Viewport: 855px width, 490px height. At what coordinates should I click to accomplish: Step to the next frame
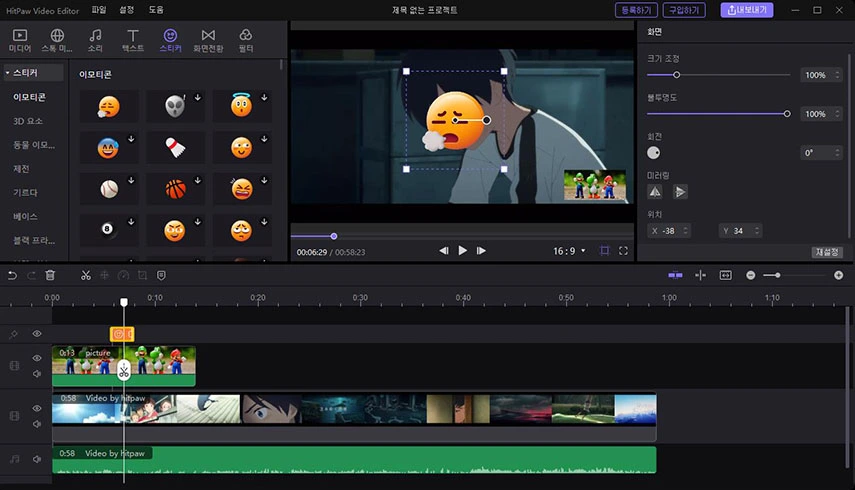pos(481,251)
